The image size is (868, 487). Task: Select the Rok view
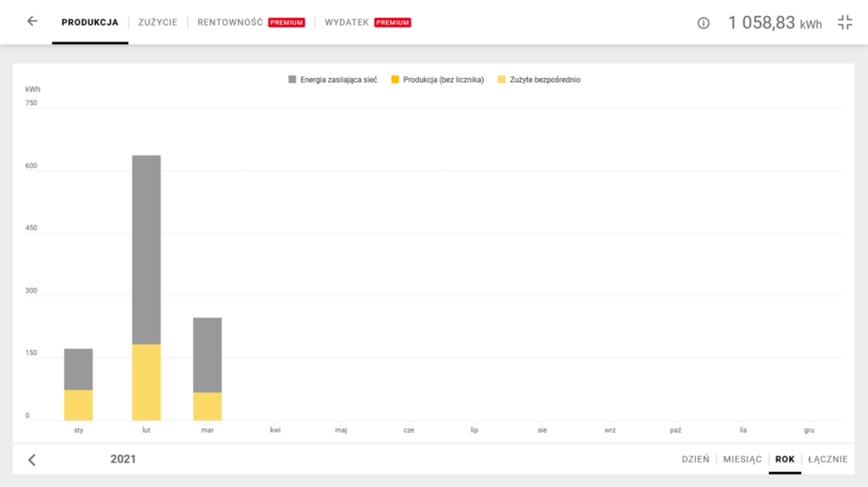785,459
